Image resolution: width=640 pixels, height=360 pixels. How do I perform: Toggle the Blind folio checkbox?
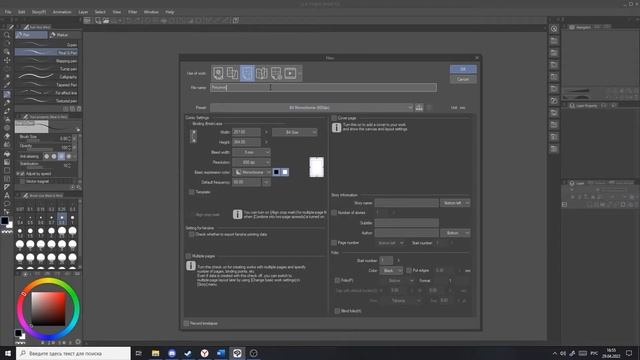click(x=337, y=311)
